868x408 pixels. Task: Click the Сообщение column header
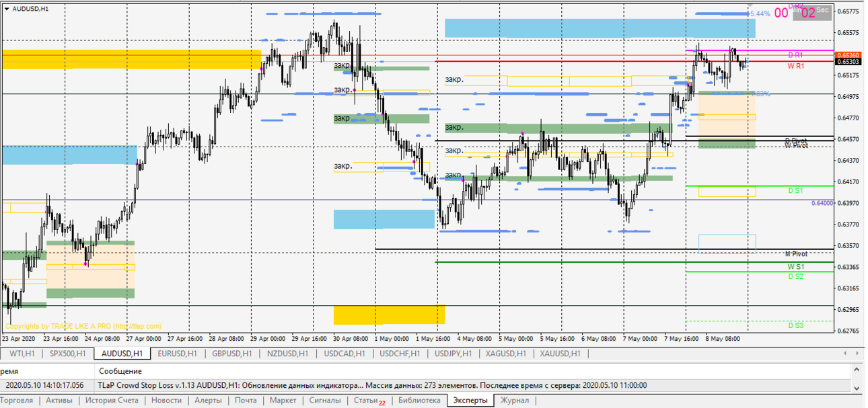pyautogui.click(x=120, y=371)
